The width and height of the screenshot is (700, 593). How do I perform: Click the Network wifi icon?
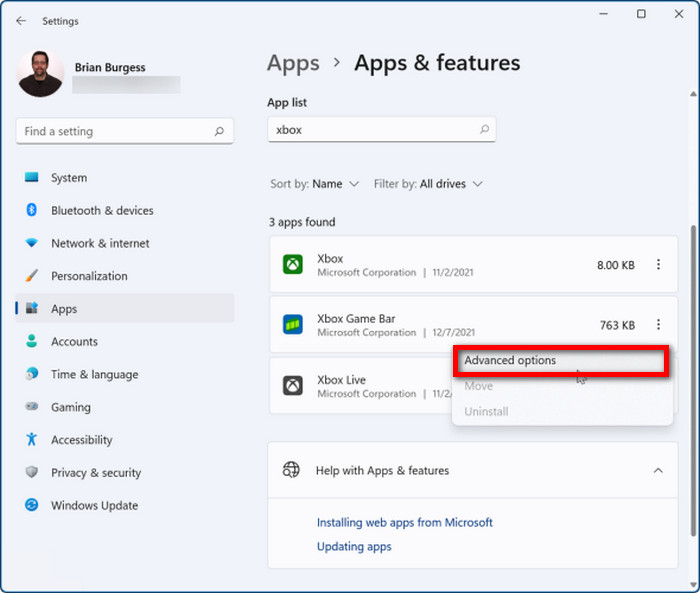[x=32, y=242]
